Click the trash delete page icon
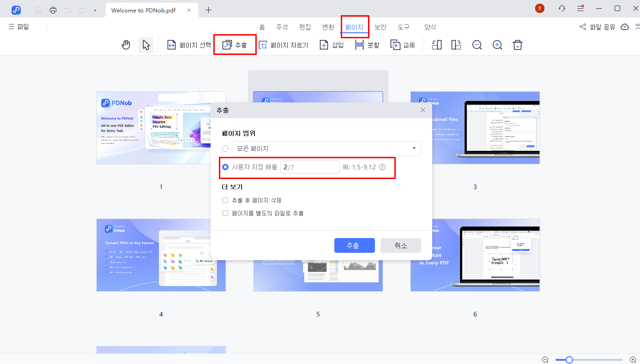Image resolution: width=640 pixels, height=364 pixels. click(x=518, y=45)
